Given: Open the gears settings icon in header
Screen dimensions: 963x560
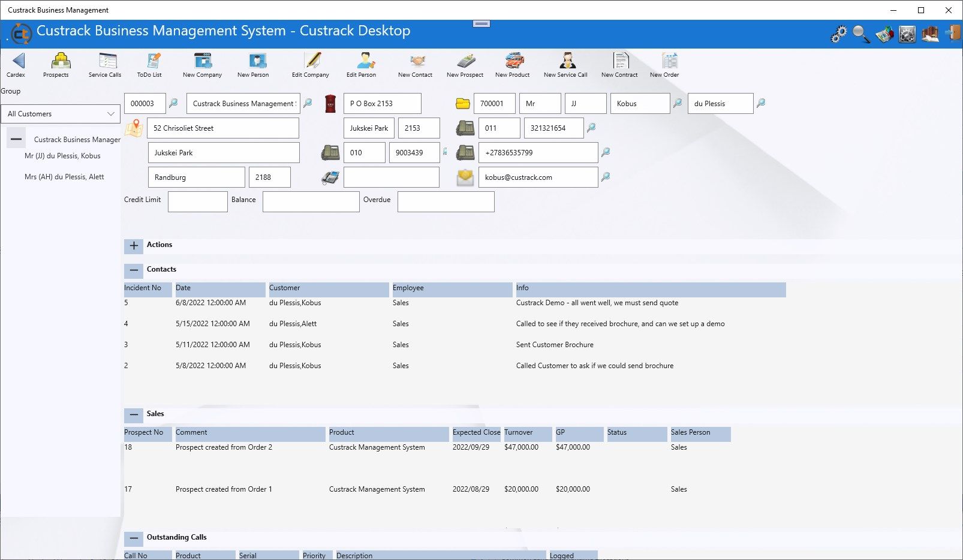Looking at the screenshot, I should [838, 34].
